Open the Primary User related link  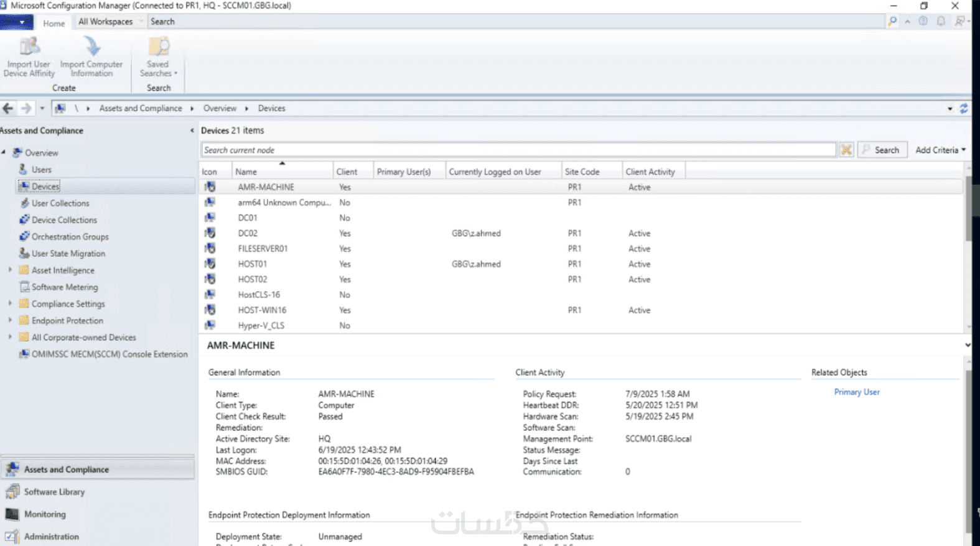click(x=857, y=392)
